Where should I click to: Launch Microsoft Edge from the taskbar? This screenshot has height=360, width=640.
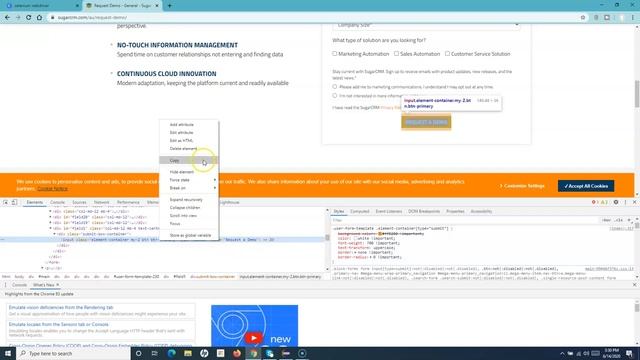pyautogui.click(x=171, y=353)
